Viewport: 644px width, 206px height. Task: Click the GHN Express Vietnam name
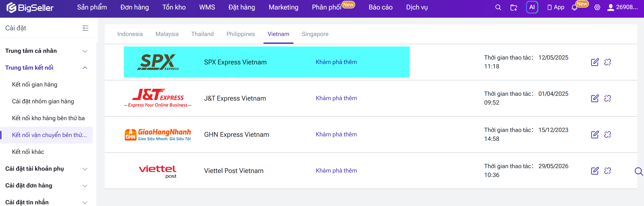tap(237, 135)
